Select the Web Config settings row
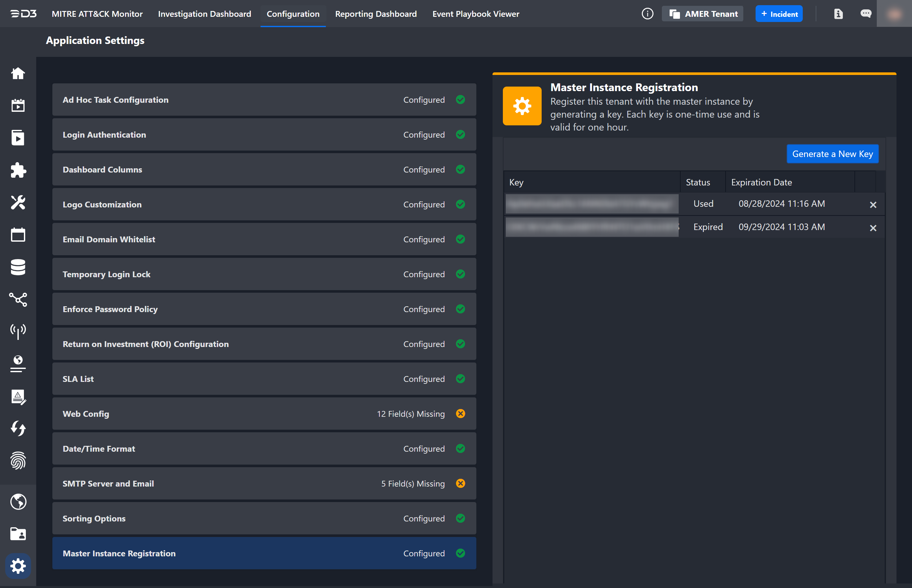912x588 pixels. [264, 414]
